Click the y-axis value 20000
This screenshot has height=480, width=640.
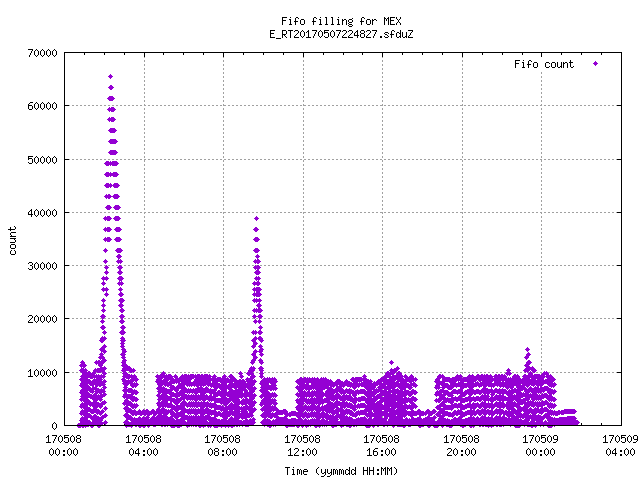(42, 319)
